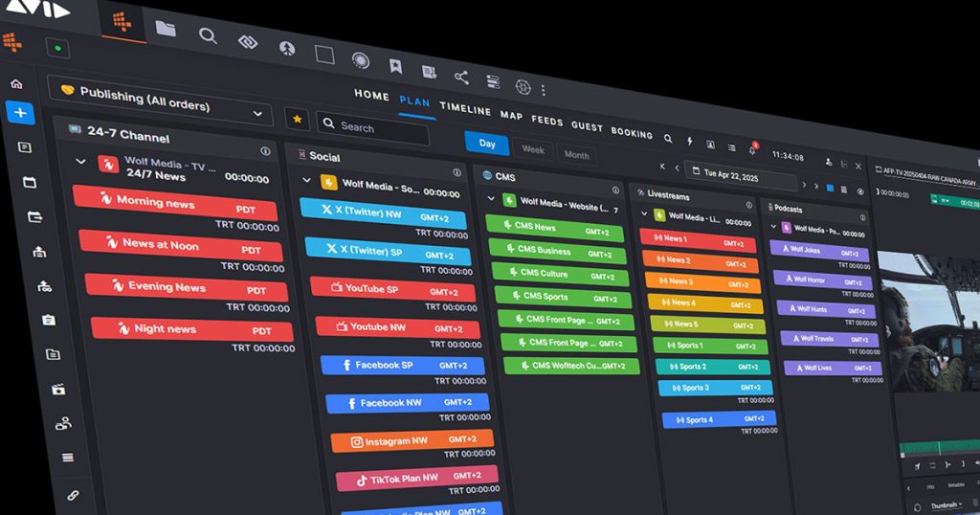Open the YouTube SP order

[393, 290]
